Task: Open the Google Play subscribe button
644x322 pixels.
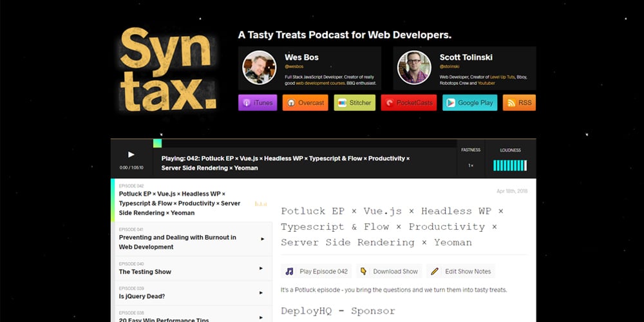Action: coord(470,102)
